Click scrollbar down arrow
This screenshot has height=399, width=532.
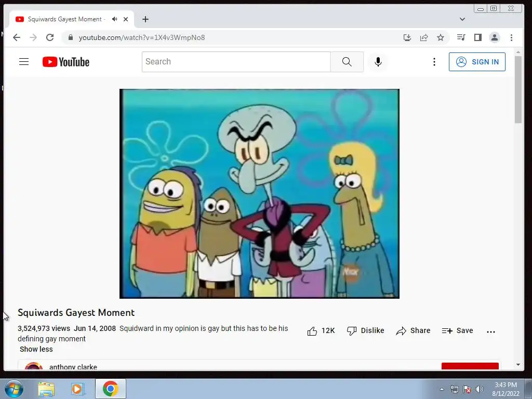pyautogui.click(x=518, y=365)
